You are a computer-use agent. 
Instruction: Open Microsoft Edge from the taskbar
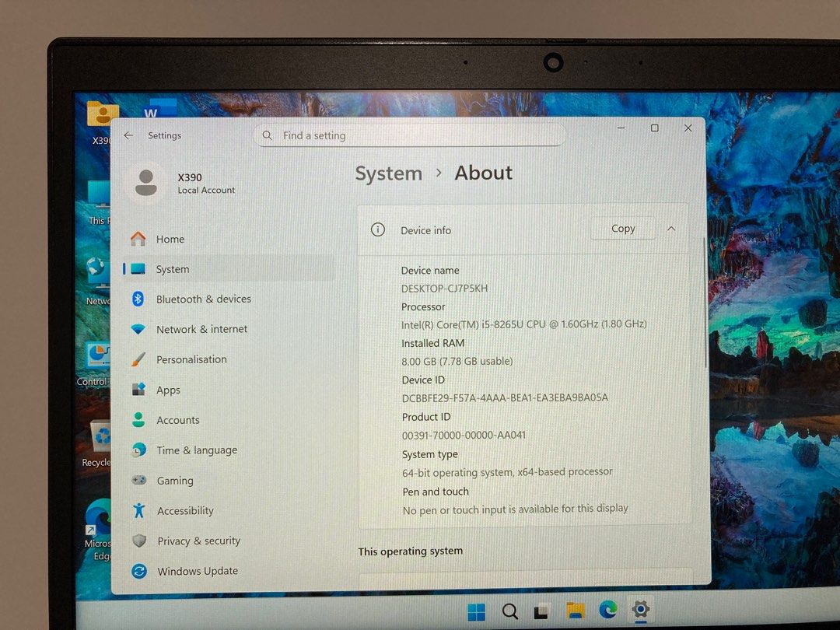607,610
